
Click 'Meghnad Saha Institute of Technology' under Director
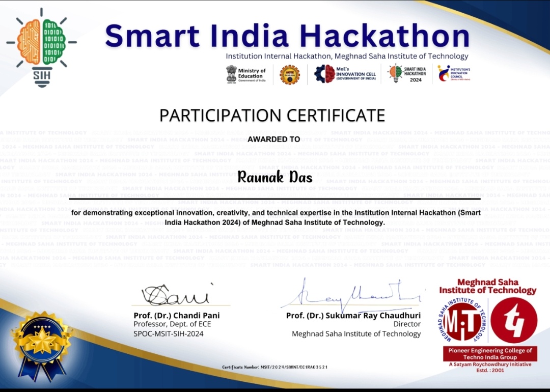[356, 334]
